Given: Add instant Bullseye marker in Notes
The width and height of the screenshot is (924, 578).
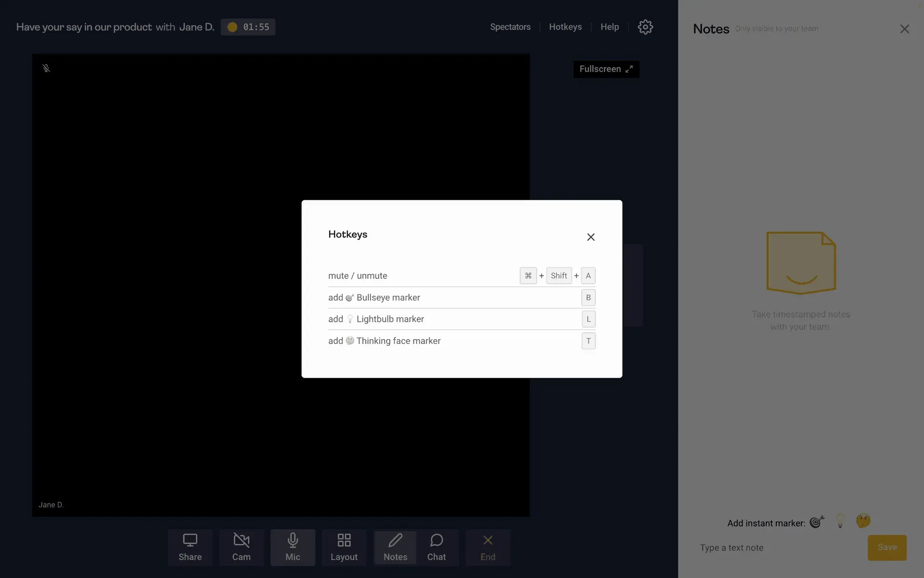Looking at the screenshot, I should pyautogui.click(x=817, y=522).
